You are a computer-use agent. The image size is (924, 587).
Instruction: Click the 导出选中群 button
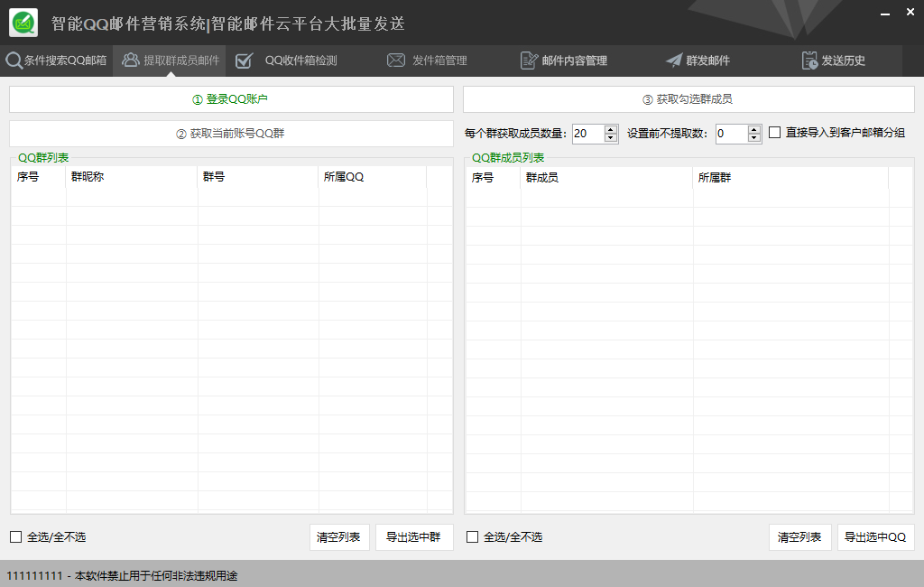coord(413,537)
